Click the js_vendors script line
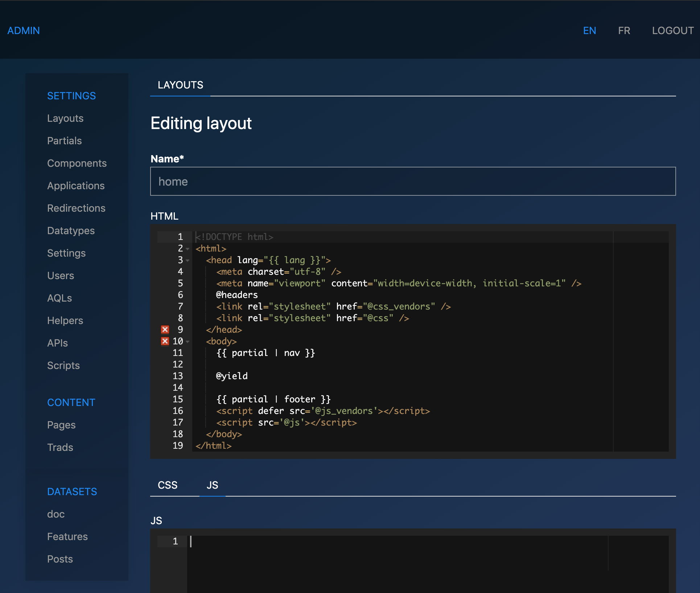This screenshot has width=700, height=593. point(323,411)
